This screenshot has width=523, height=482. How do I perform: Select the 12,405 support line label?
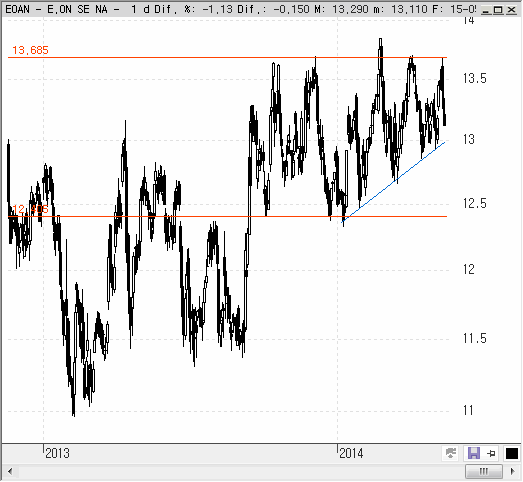(30, 209)
